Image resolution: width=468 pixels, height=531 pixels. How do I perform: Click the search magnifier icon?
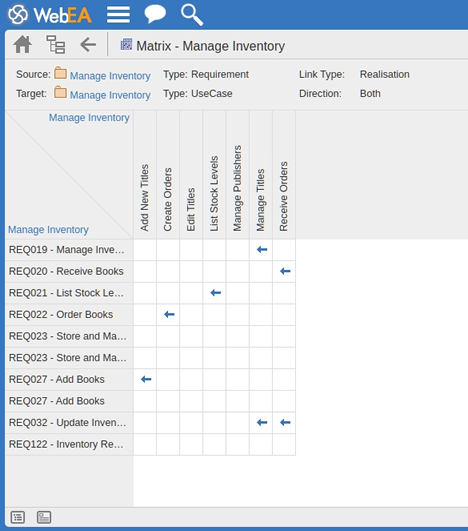[192, 15]
